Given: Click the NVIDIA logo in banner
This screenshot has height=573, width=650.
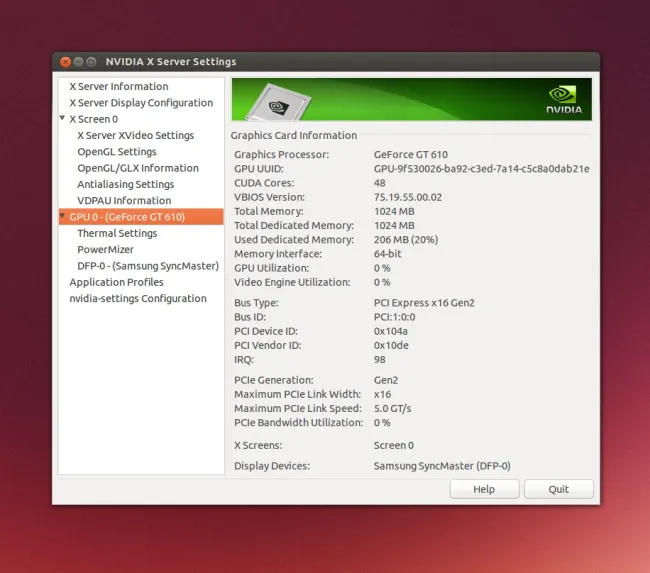Looking at the screenshot, I should 562,99.
